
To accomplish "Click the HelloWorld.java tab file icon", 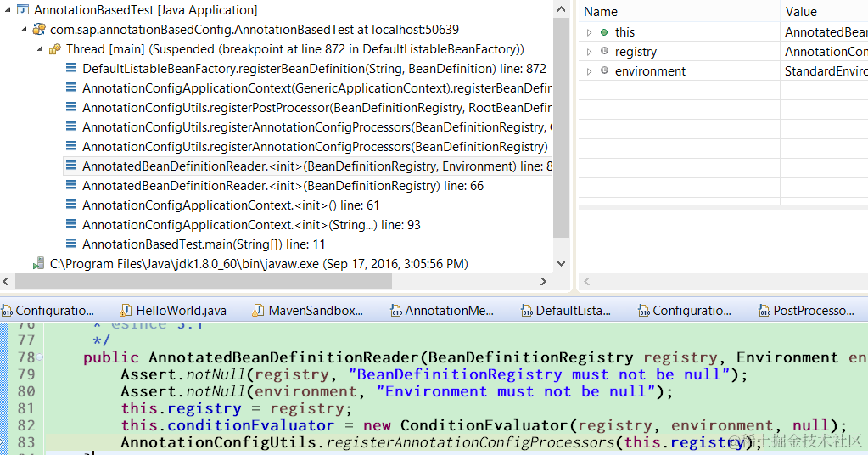I will tap(126, 311).
